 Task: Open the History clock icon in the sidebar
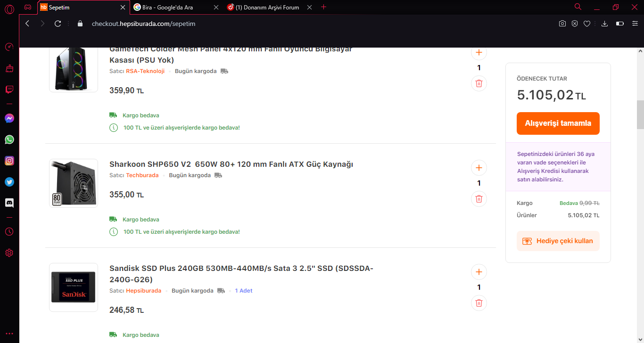9,232
